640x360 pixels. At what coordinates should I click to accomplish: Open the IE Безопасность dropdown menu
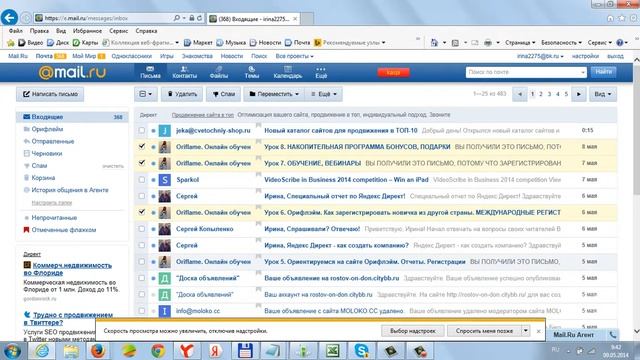click(561, 42)
